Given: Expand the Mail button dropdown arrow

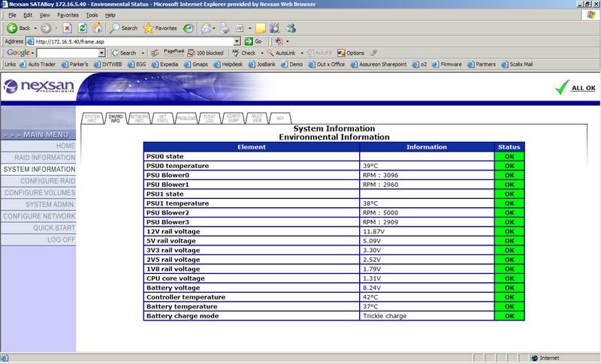Looking at the screenshot, I should [x=213, y=29].
